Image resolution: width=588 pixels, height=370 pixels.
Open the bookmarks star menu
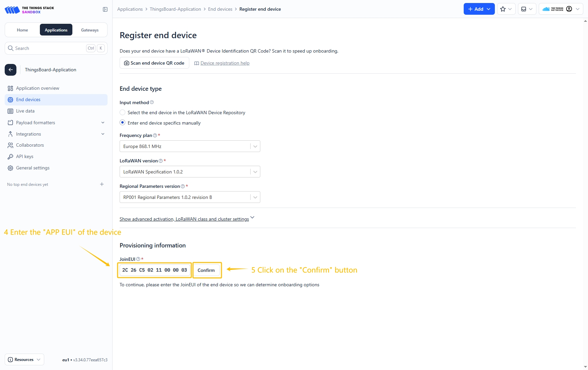pyautogui.click(x=506, y=9)
